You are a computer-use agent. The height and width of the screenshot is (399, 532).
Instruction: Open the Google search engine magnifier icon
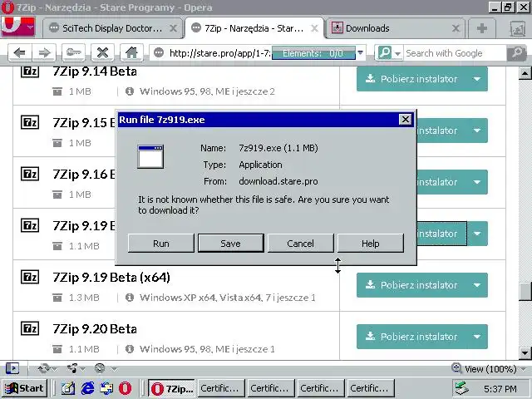coord(385,53)
